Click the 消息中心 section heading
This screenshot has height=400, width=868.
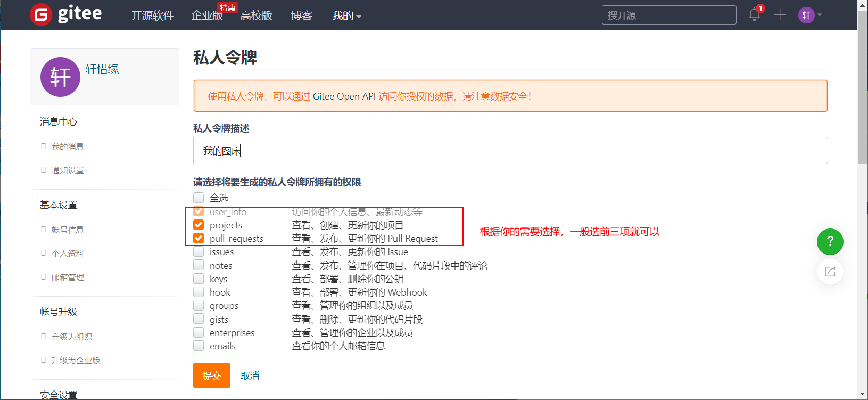tap(59, 122)
